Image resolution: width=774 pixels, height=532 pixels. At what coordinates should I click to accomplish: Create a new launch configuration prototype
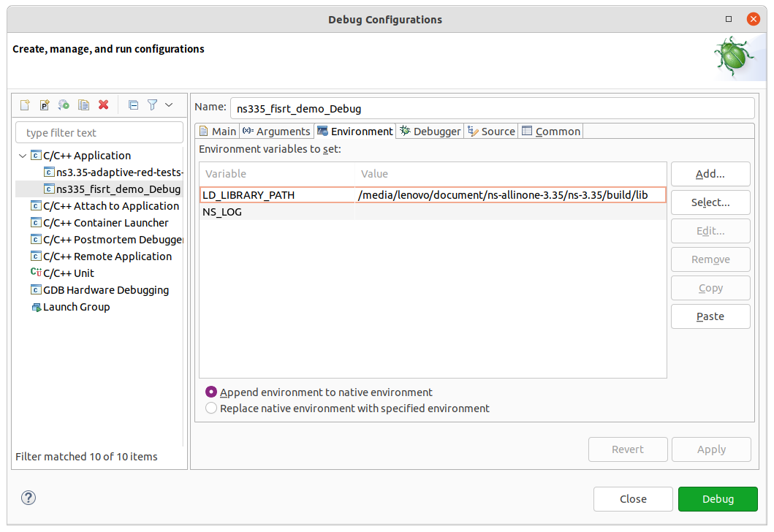click(44, 104)
